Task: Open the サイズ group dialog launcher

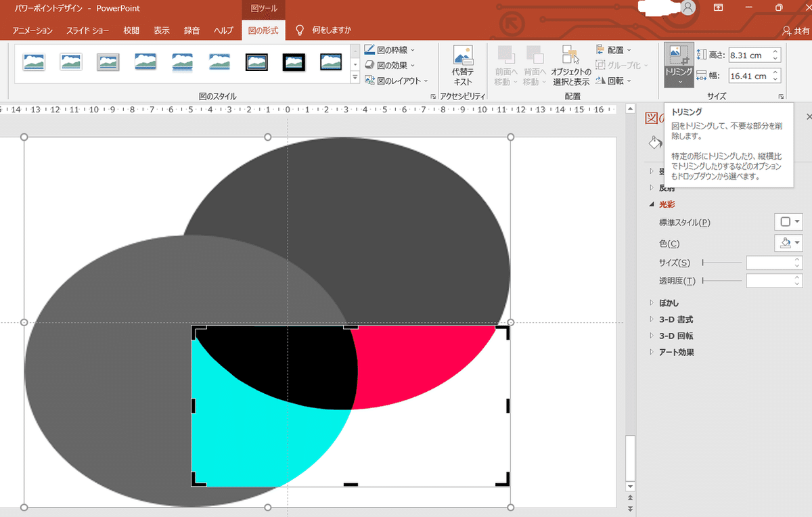Action: 781,97
